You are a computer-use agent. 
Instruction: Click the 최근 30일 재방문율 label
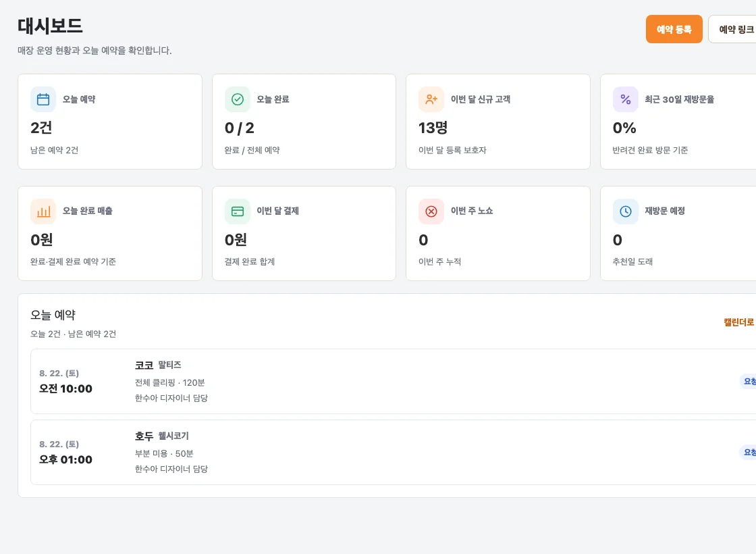679,99
